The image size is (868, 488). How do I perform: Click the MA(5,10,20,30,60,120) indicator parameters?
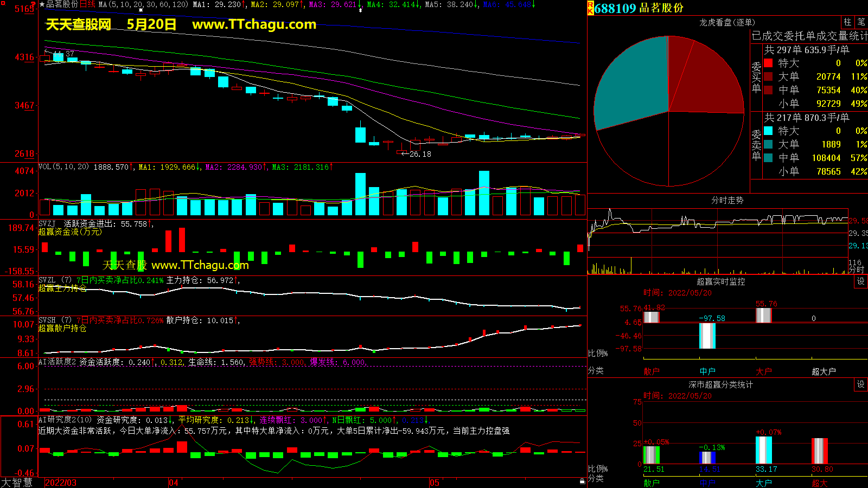coord(143,4)
